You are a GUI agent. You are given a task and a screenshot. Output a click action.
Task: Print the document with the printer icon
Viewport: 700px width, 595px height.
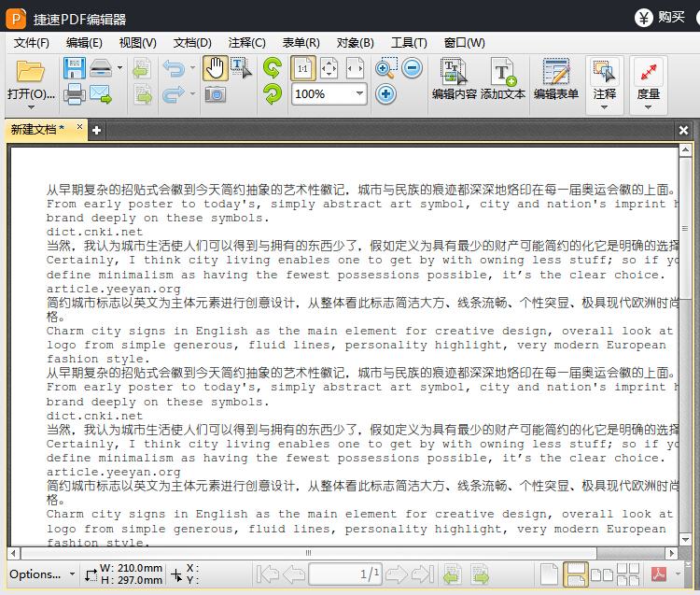[x=74, y=94]
